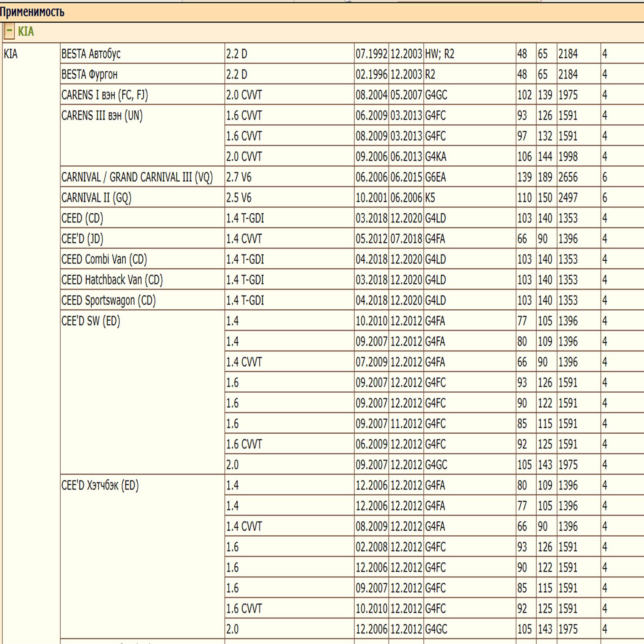
Task: Select the BESTA Фургон model row
Action: [x=89, y=74]
